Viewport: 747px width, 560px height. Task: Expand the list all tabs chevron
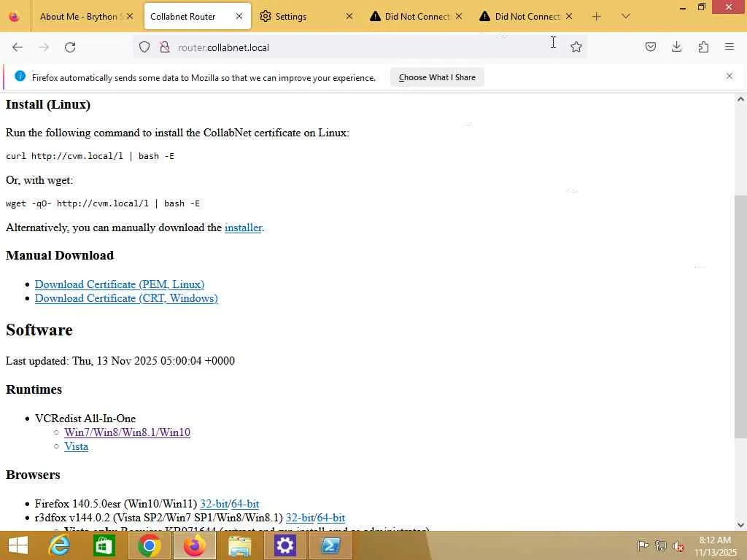(626, 17)
